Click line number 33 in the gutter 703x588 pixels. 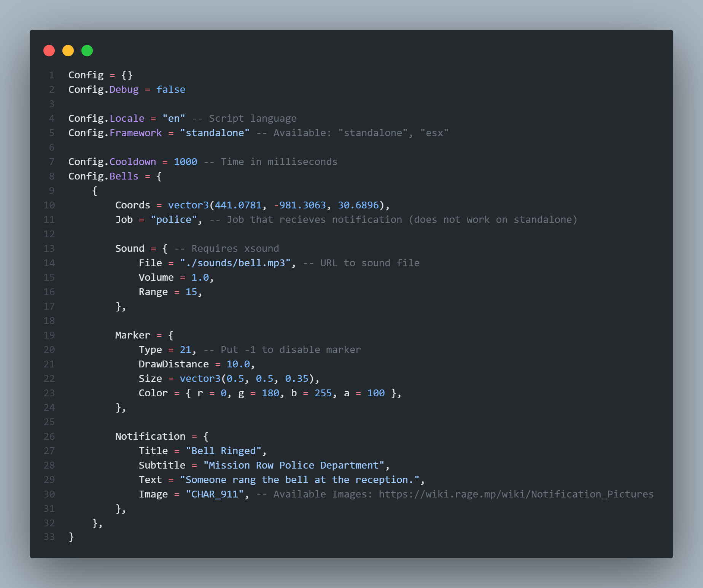pos(49,537)
